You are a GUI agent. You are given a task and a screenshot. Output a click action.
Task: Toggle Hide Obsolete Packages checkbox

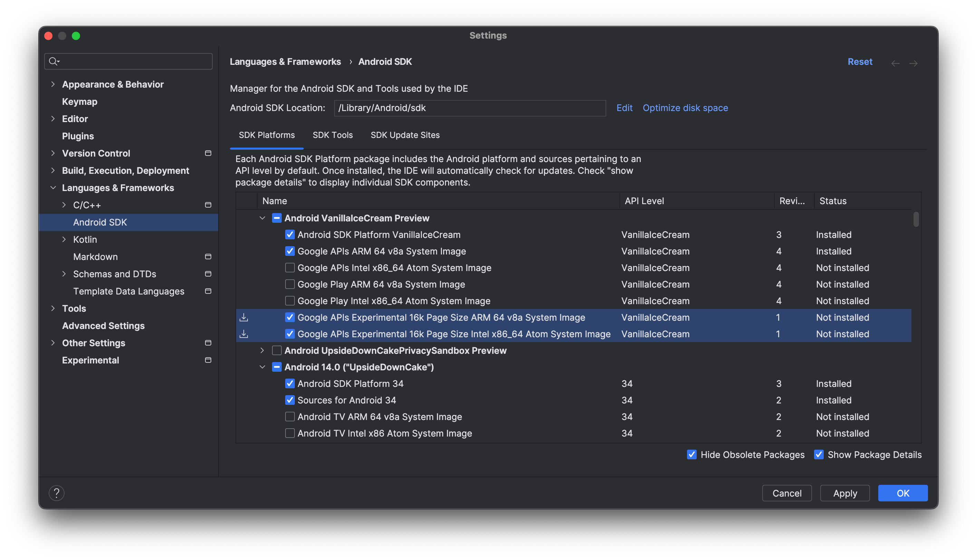691,454
